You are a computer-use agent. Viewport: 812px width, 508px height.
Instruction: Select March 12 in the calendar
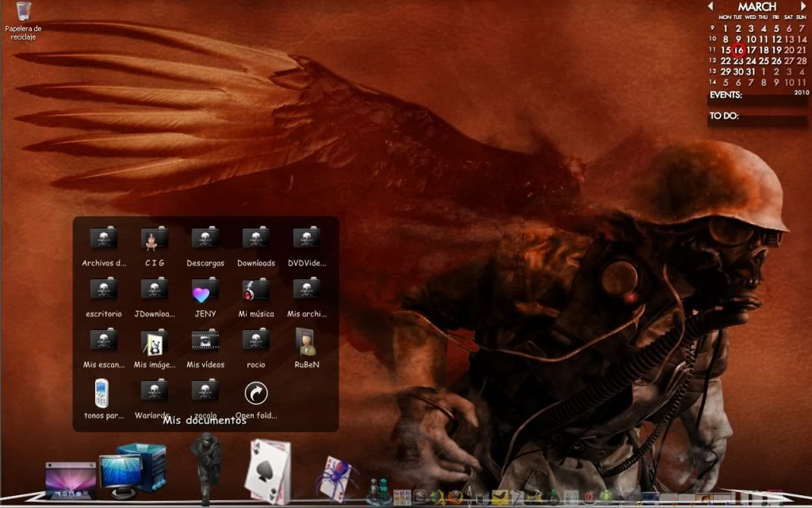click(x=776, y=40)
